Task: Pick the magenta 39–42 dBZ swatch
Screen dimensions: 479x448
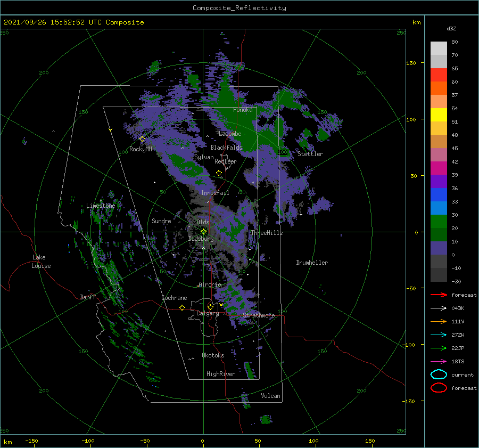Action: [439, 168]
